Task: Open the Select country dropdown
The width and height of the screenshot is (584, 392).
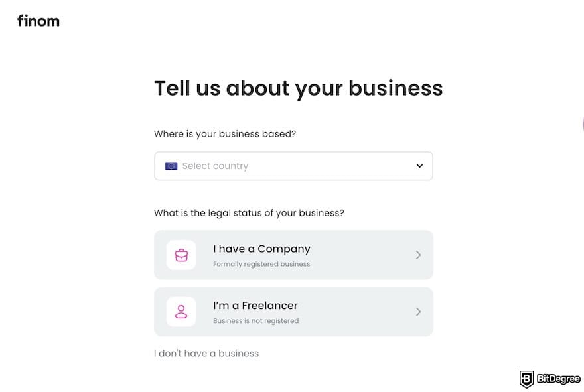Action: point(293,166)
